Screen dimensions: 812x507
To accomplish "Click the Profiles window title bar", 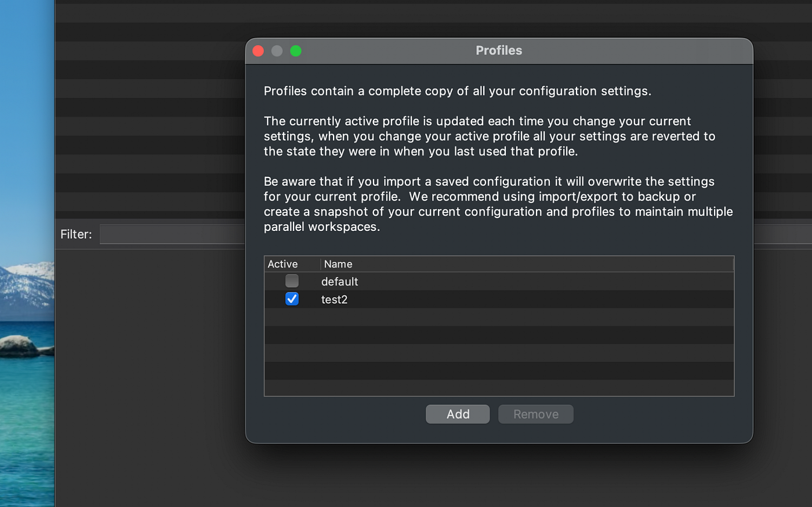I will coord(499,51).
